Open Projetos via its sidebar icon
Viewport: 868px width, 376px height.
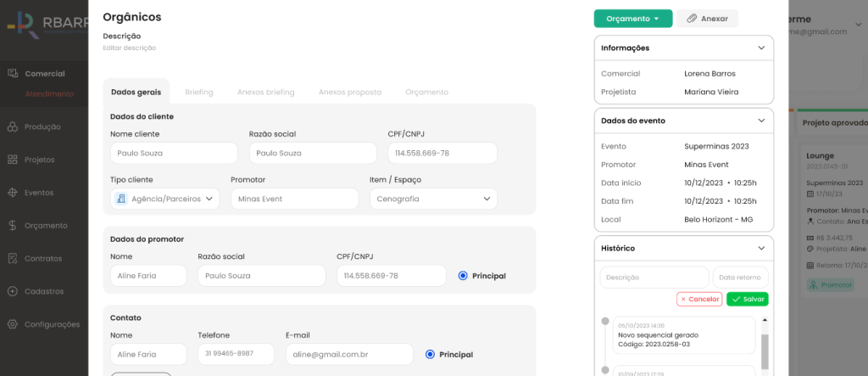[13, 160]
